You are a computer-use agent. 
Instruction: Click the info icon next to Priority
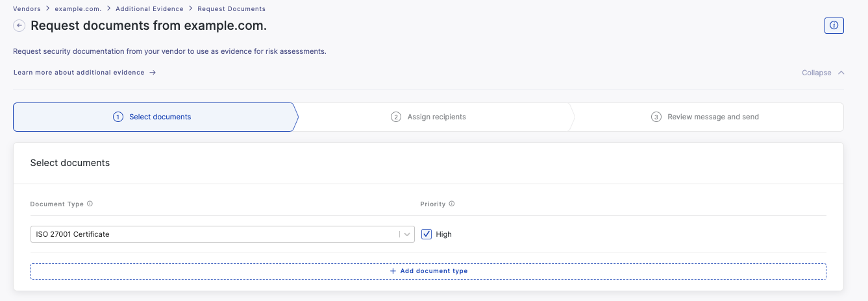tap(452, 204)
